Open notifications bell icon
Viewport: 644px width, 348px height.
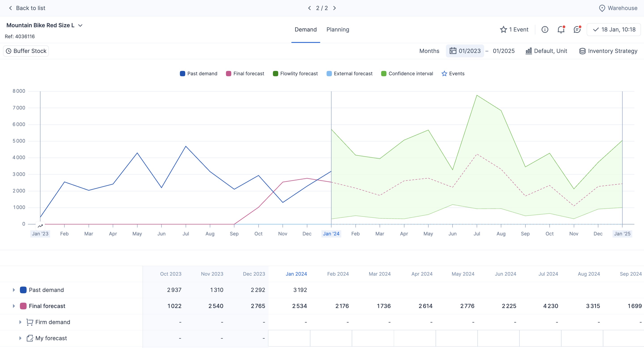(561, 29)
